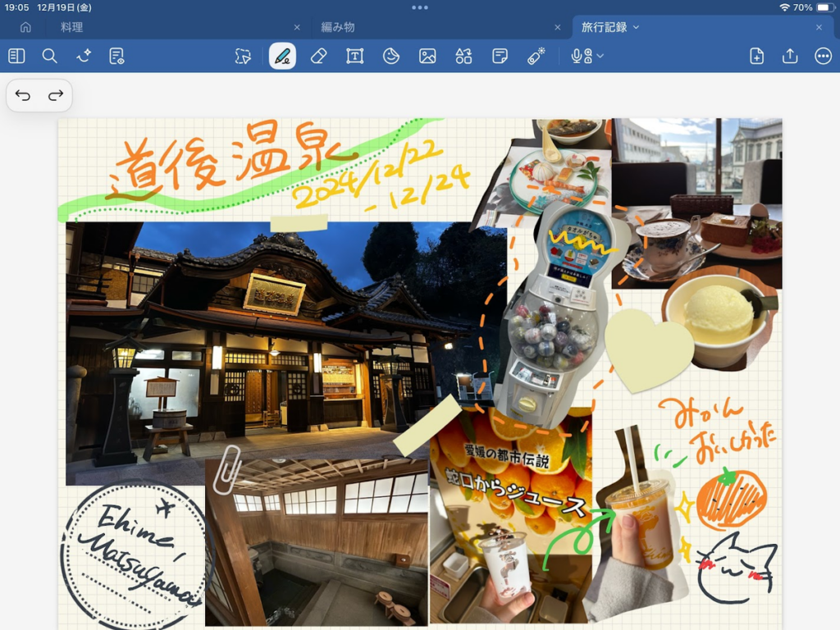The image size is (840, 630).
Task: Insert an image with the Photo tool
Action: pyautogui.click(x=427, y=56)
